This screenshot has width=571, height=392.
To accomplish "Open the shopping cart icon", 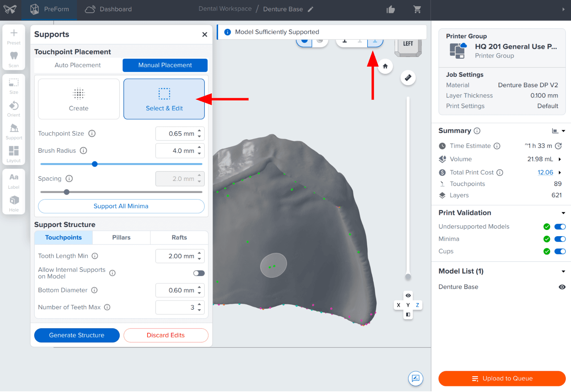I will click(x=417, y=9).
